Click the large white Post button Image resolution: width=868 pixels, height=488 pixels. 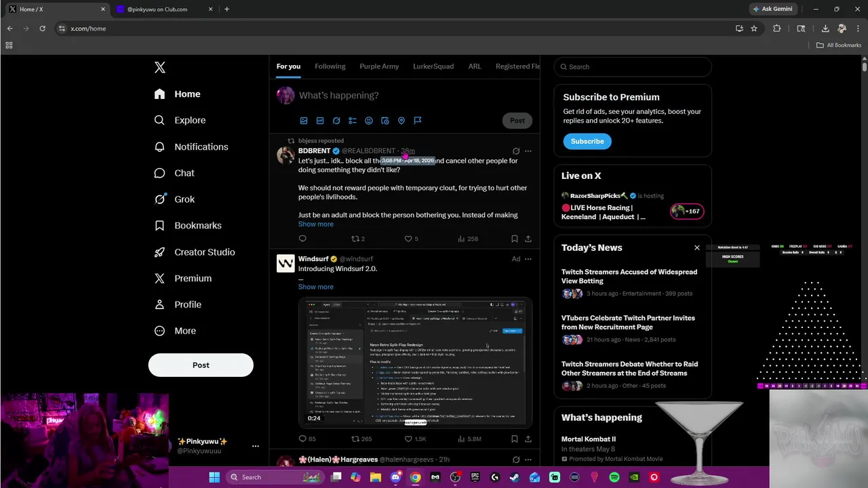(x=201, y=365)
